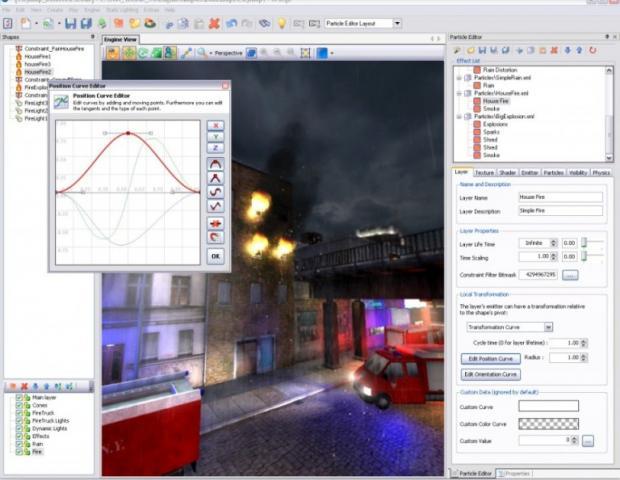Screen dimensions: 620x480
Task: Select the Z axis curve button
Action: [x=215, y=147]
